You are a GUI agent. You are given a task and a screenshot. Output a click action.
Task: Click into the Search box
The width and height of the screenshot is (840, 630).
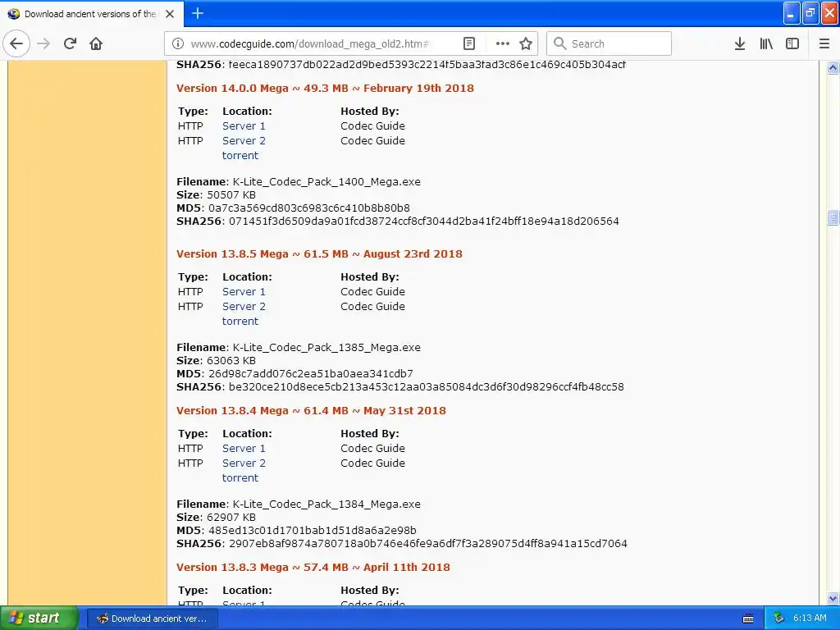[609, 43]
